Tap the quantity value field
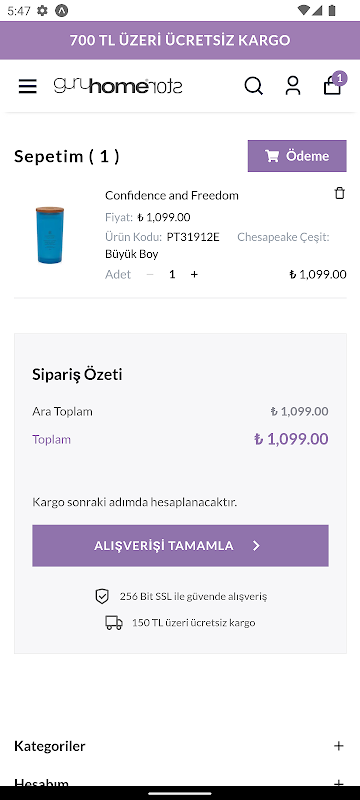This screenshot has width=360, height=800. [172, 274]
